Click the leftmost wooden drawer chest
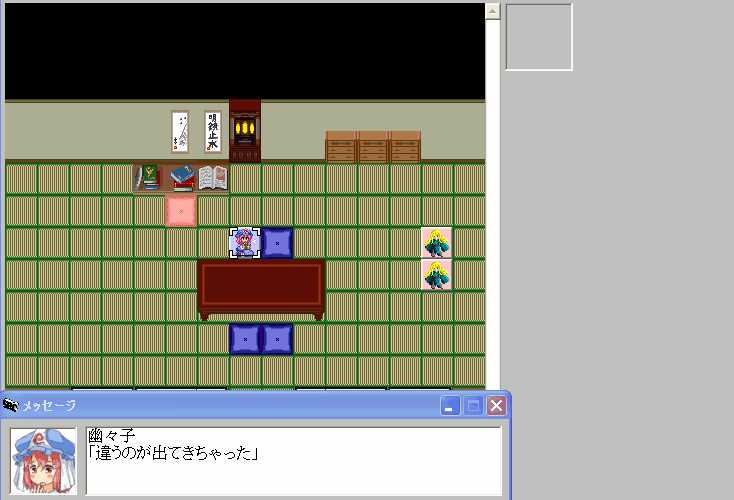The width and height of the screenshot is (734, 500). point(341,147)
